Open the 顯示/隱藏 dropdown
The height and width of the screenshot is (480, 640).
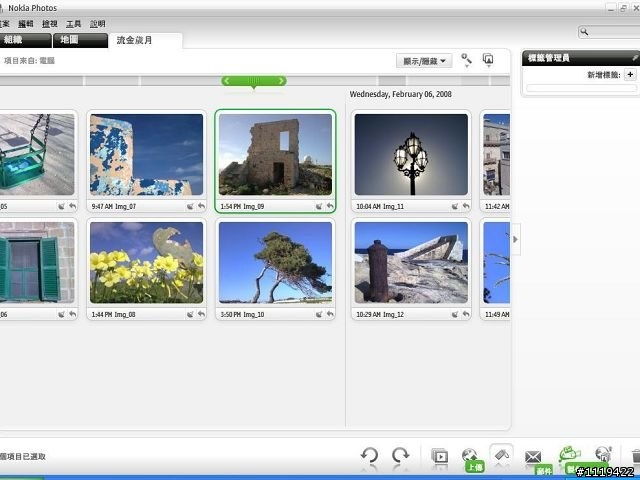tap(424, 61)
